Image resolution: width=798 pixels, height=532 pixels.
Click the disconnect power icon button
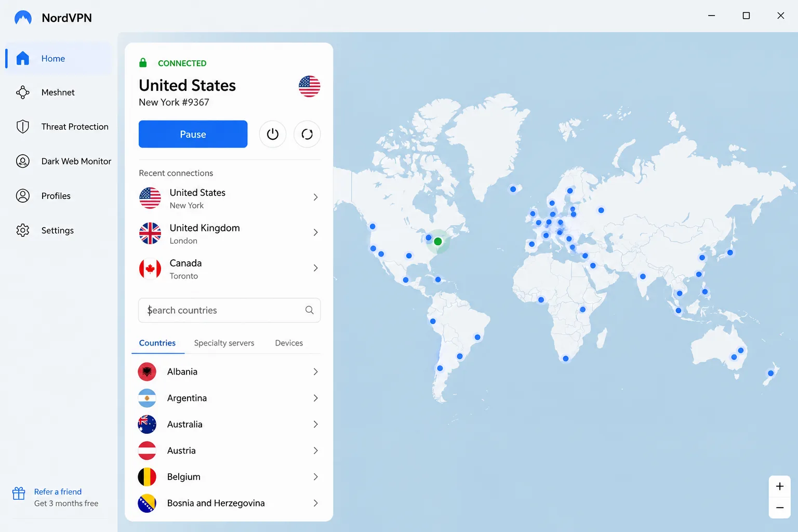(273, 134)
